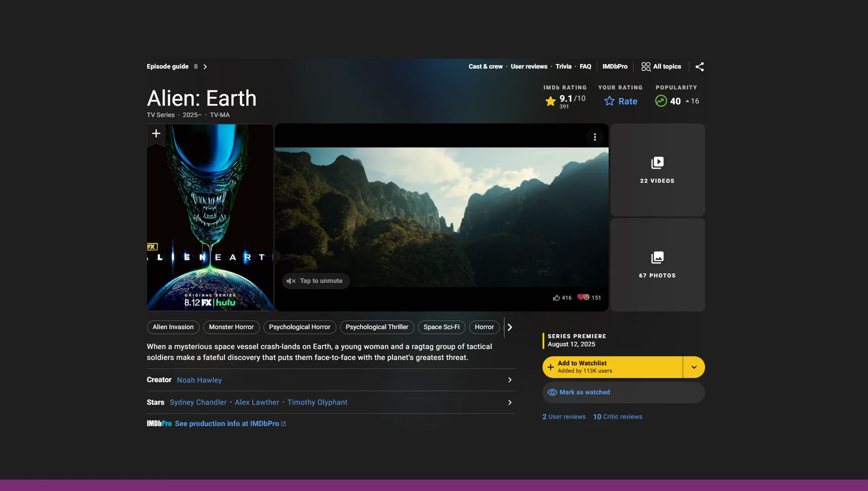Expand the Add to Watchlist options
This screenshot has height=491, width=868.
tap(694, 367)
